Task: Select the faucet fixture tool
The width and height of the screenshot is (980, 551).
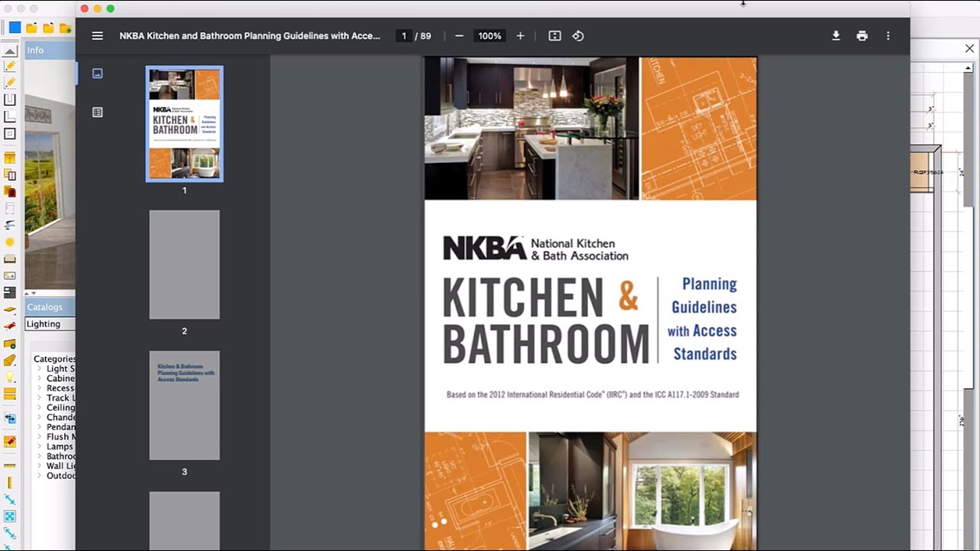Action: 10,225
